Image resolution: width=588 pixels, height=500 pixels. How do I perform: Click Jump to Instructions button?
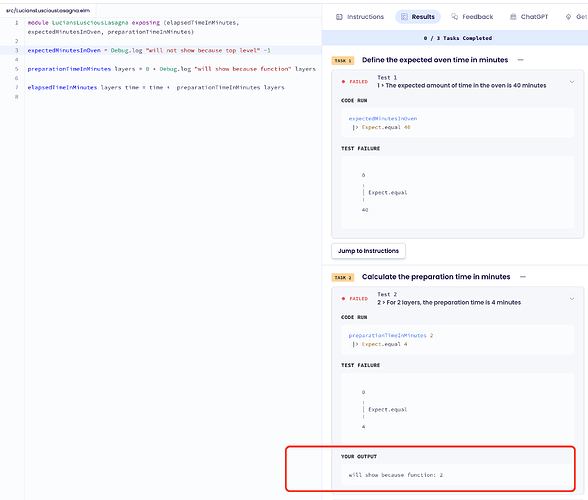coord(368,251)
